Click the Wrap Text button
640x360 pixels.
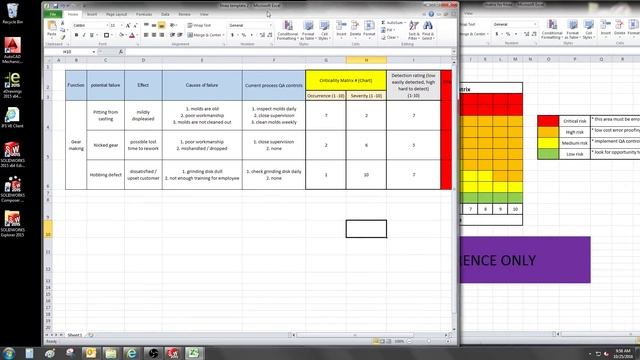click(199, 25)
